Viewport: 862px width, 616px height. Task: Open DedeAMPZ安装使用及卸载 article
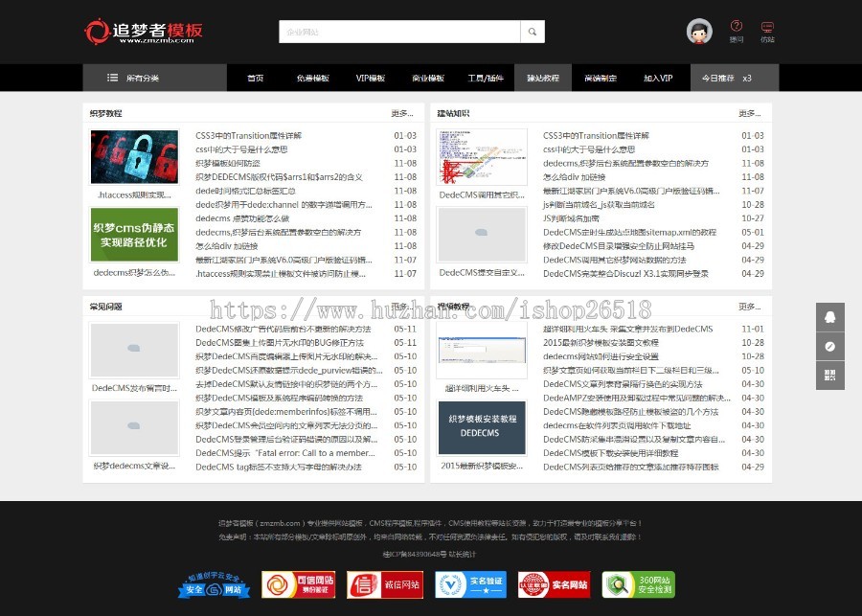[x=637, y=398]
